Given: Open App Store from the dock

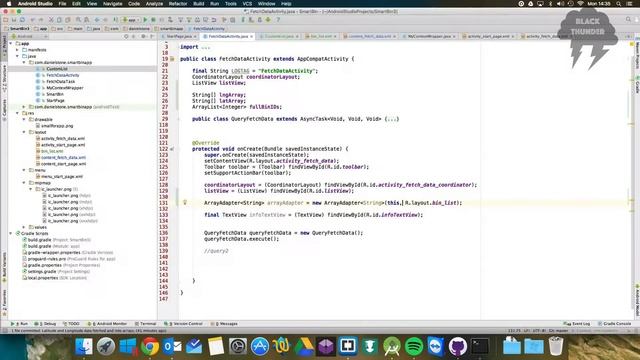Looking at the screenshot, I should [x=260, y=347].
